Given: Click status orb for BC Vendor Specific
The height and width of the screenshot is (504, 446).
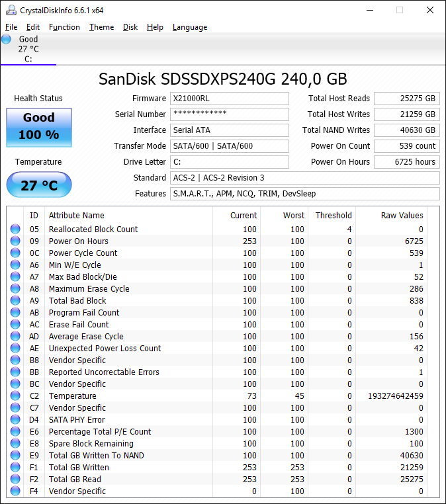Looking at the screenshot, I should tap(15, 384).
